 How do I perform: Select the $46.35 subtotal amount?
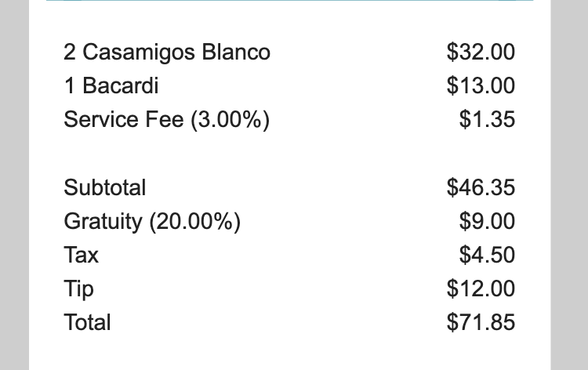point(481,188)
